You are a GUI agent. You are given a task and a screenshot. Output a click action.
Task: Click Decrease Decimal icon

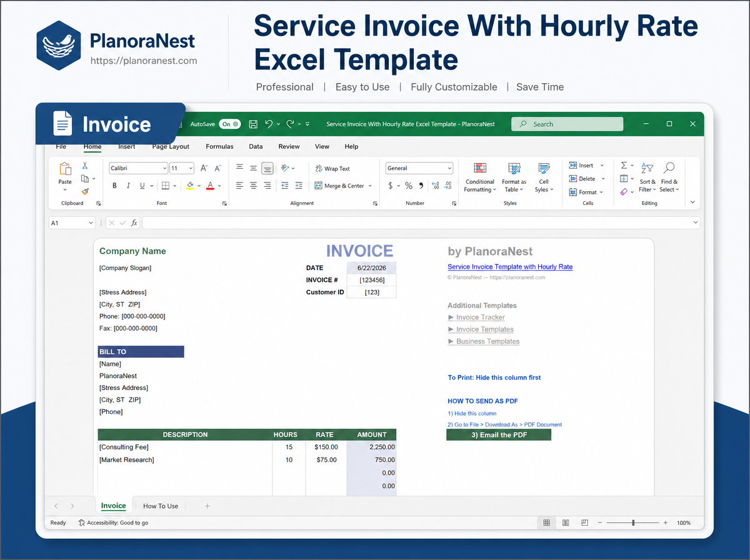tap(448, 186)
